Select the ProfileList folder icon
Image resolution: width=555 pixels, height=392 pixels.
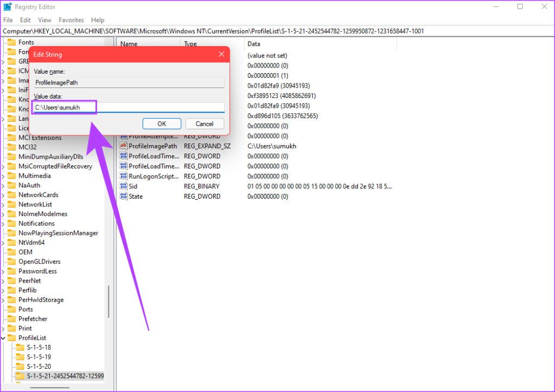pos(12,338)
